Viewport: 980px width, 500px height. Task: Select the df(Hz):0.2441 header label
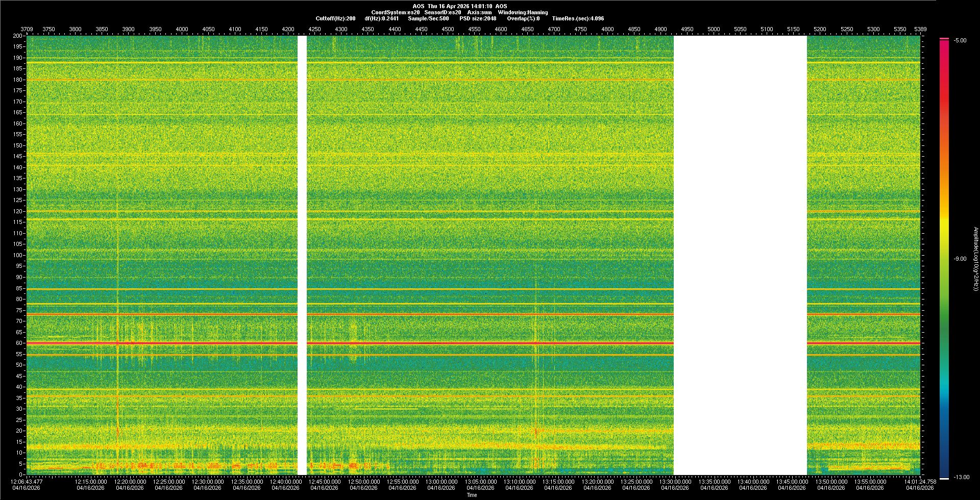click(x=381, y=18)
